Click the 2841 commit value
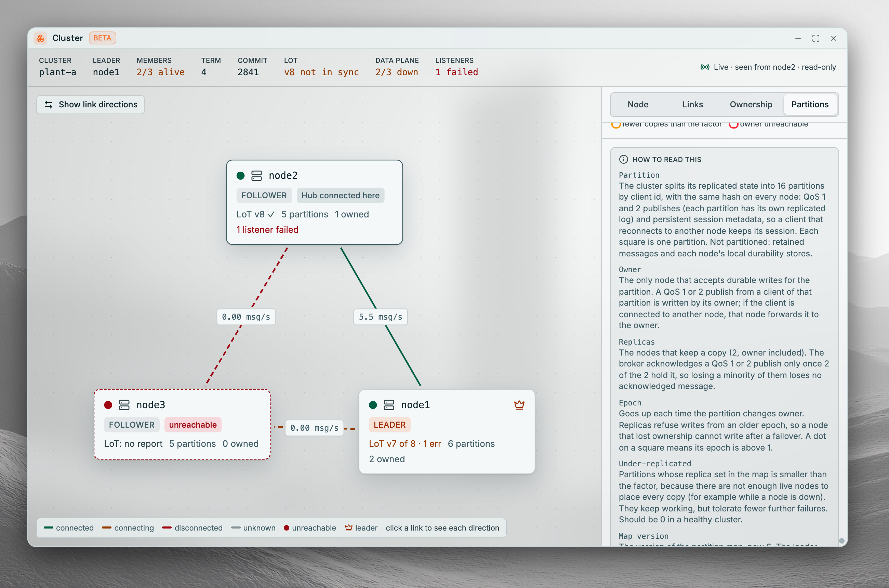Image resolution: width=889 pixels, height=588 pixels. tap(248, 72)
